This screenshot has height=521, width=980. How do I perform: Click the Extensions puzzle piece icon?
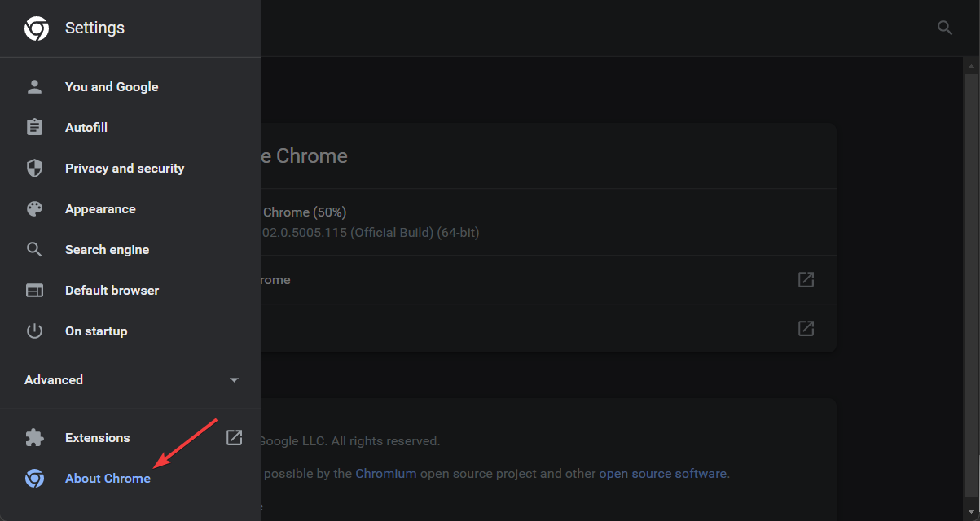34,437
